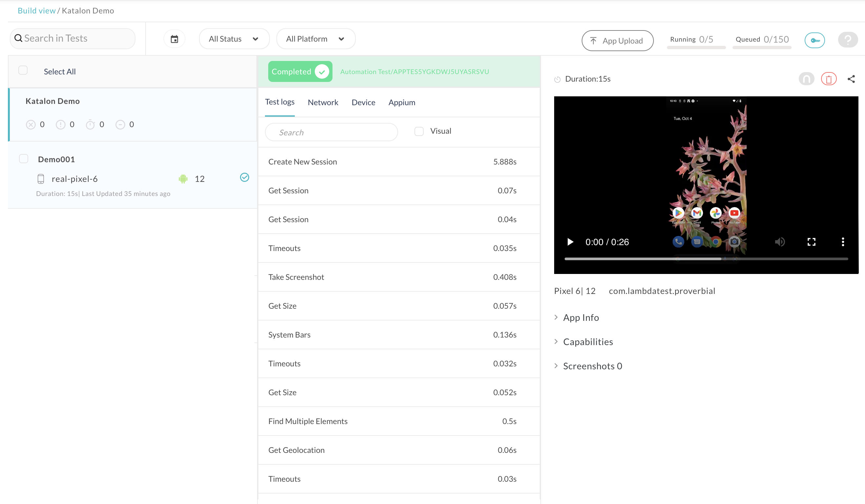
Task: Play the test recording video
Action: click(570, 242)
